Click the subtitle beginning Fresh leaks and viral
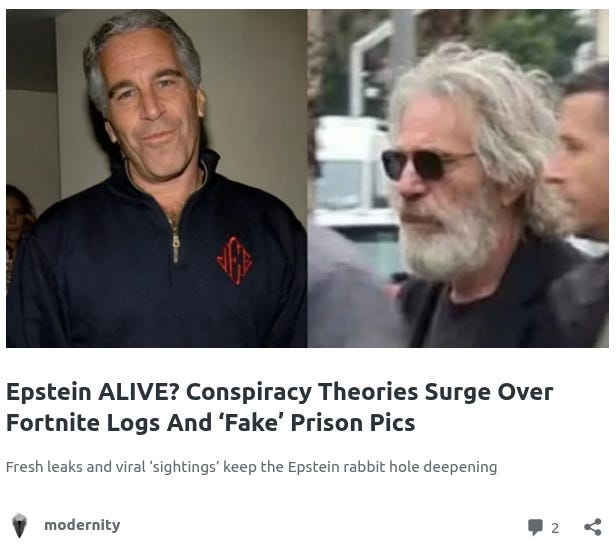This screenshot has width=616, height=548. (x=251, y=467)
